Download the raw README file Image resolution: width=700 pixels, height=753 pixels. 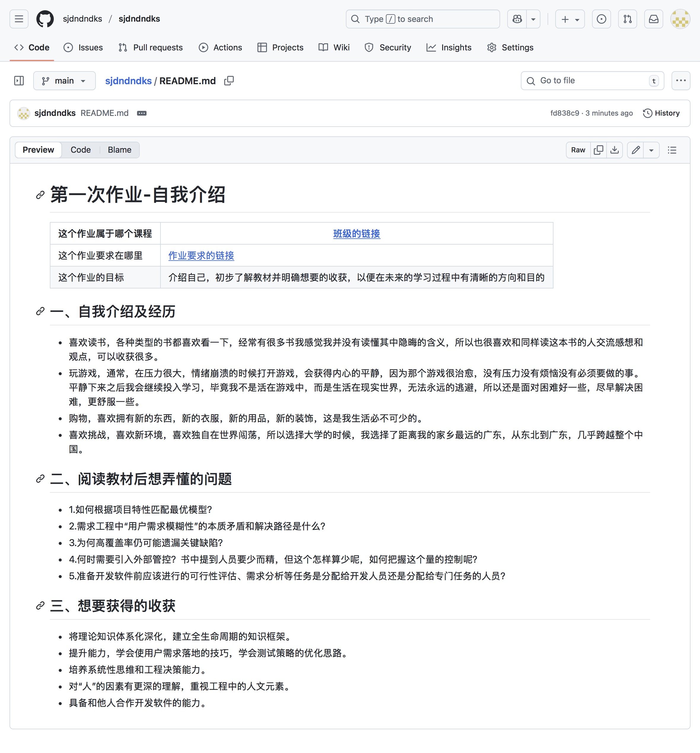tap(614, 150)
